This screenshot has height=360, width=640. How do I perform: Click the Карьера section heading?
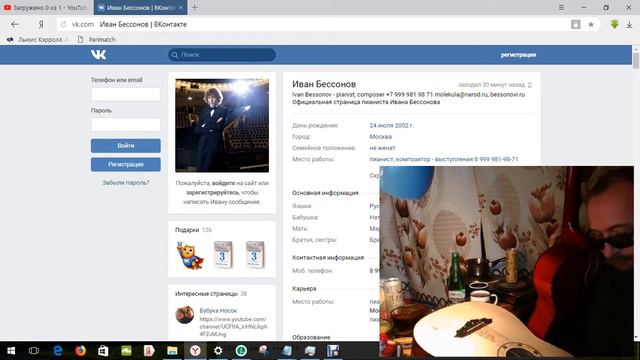tap(304, 289)
